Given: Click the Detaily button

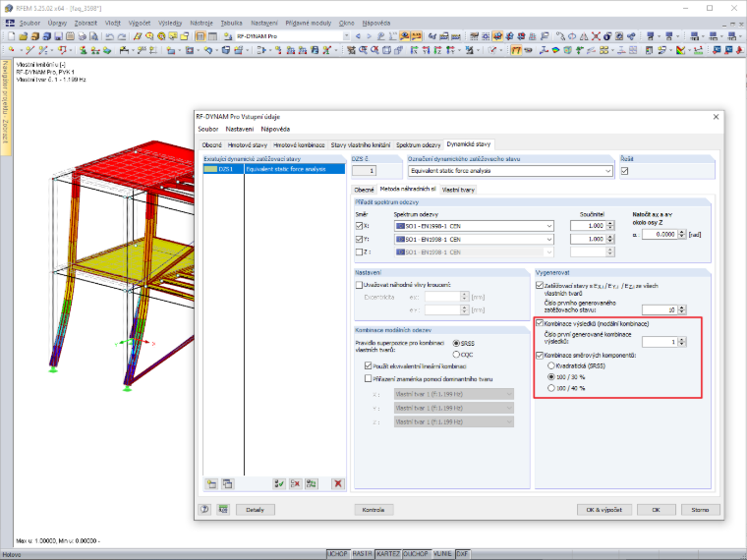Looking at the screenshot, I should 255,510.
